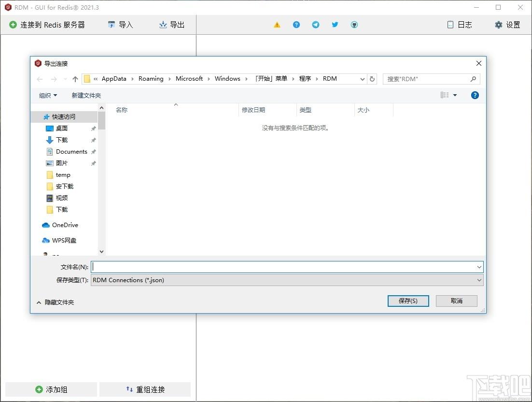Click the pin icon beside Documents
The image size is (532, 402).
tap(93, 152)
